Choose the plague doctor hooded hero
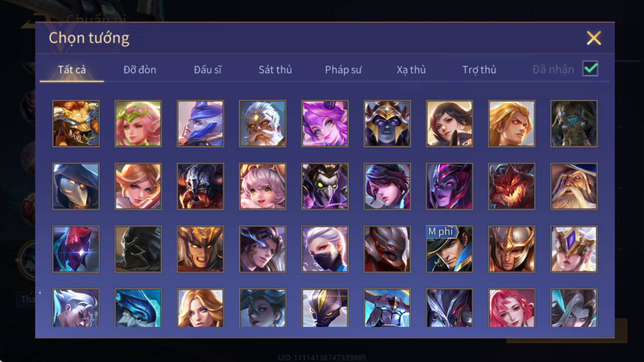This screenshot has width=644, height=362. [76, 186]
